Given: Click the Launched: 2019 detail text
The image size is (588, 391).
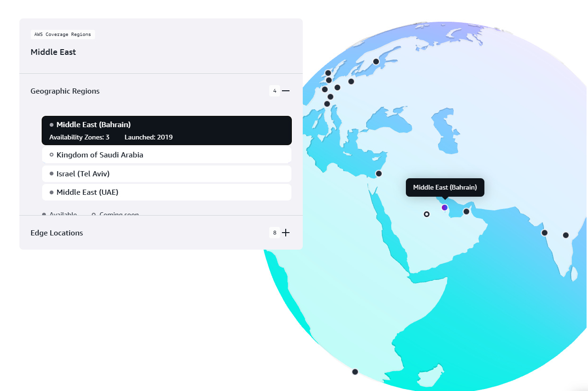Looking at the screenshot, I should (x=149, y=137).
